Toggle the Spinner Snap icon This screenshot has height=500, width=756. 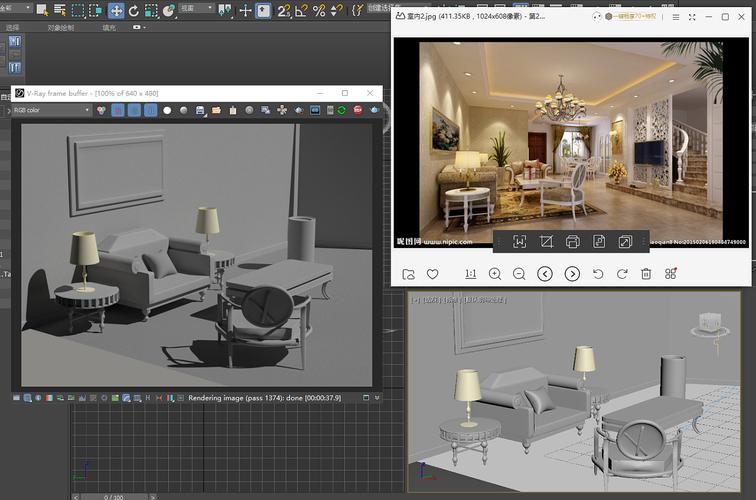(336, 10)
